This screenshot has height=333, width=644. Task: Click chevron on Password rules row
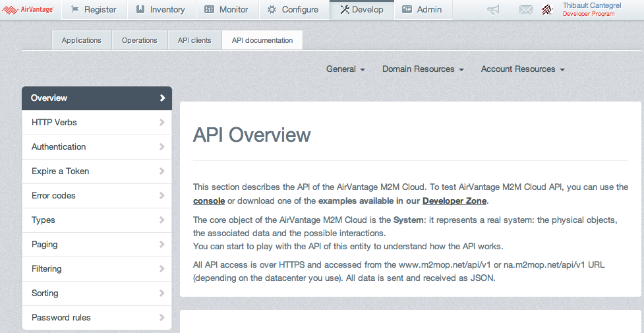(161, 317)
